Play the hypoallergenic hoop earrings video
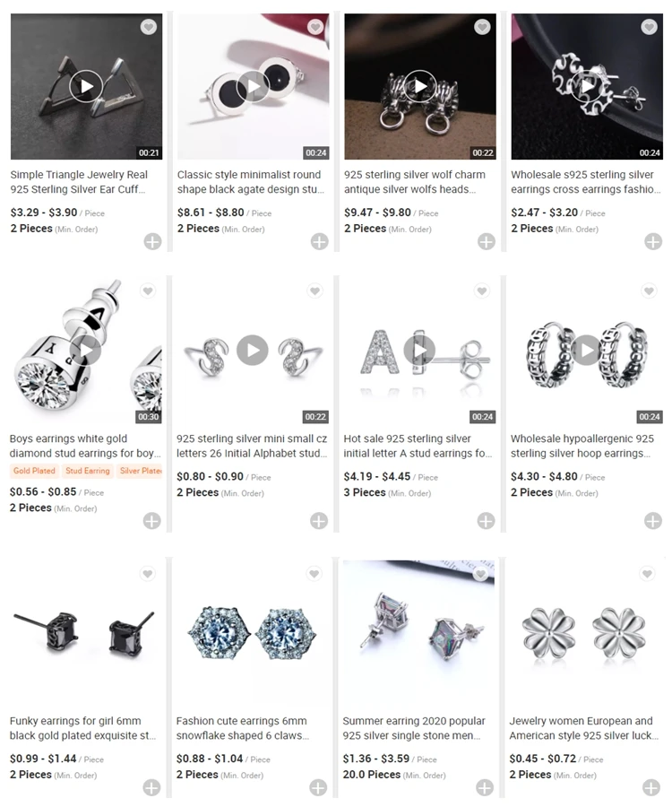The image size is (672, 807). click(587, 350)
